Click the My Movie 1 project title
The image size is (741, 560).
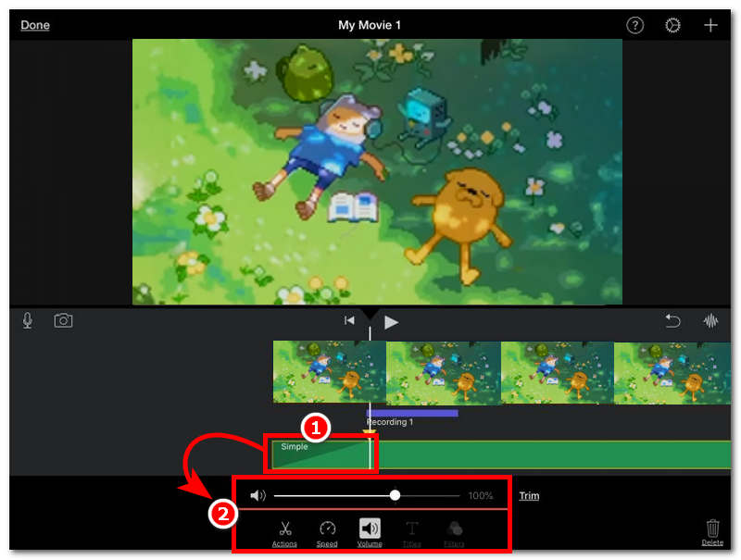click(370, 25)
